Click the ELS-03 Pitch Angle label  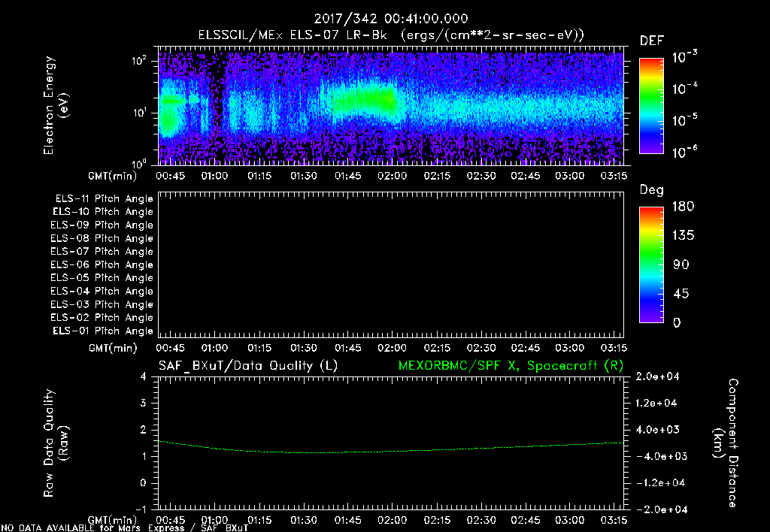click(x=102, y=304)
